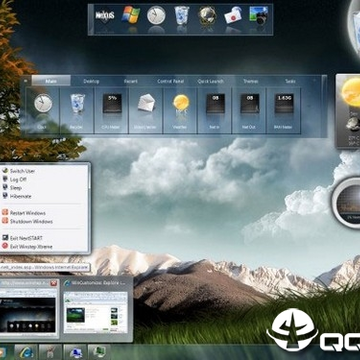
Task: Switch to the Main tab
Action: pyautogui.click(x=51, y=81)
